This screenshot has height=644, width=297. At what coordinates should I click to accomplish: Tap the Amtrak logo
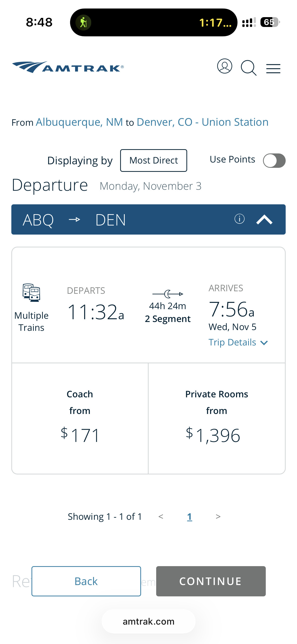tap(68, 67)
